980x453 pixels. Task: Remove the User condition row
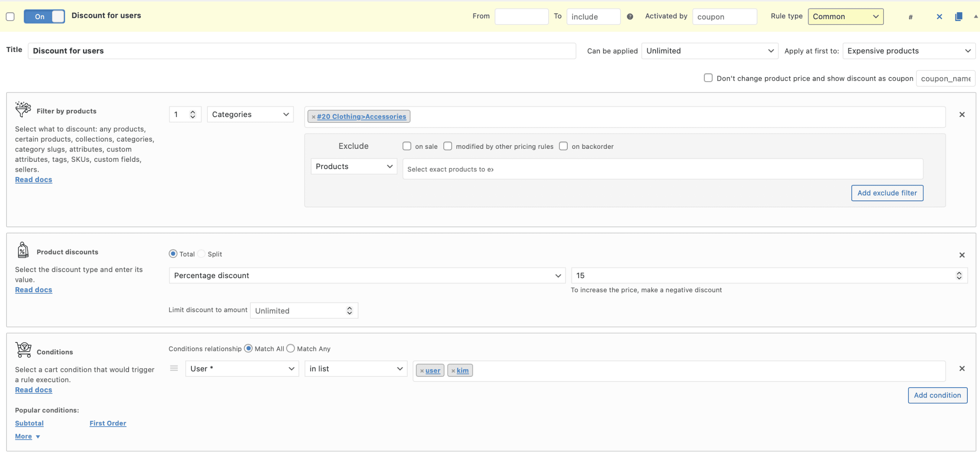click(x=962, y=368)
